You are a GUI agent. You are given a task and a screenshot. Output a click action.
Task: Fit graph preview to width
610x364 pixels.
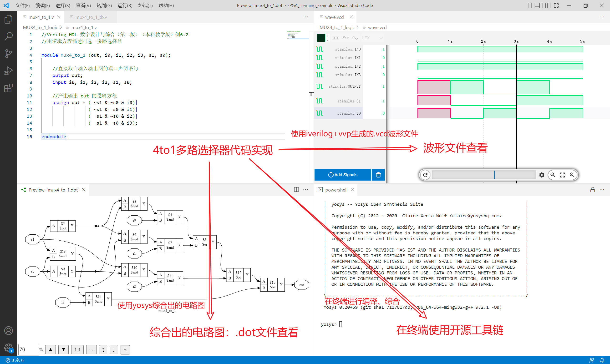(91, 349)
